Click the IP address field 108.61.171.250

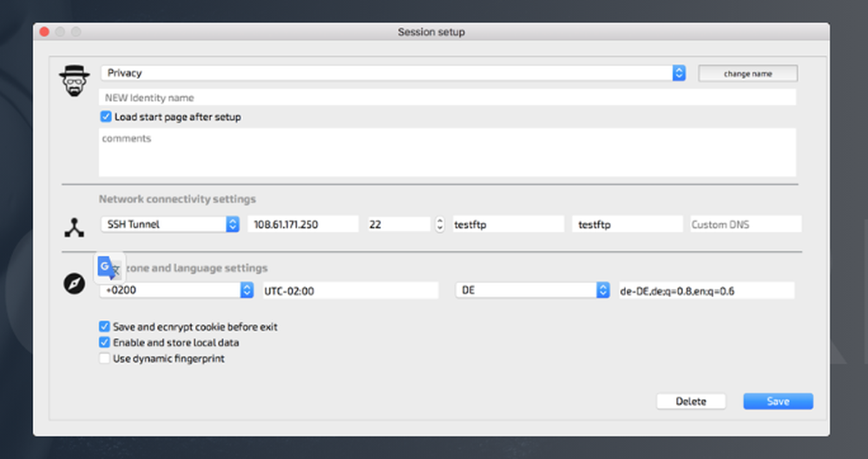[x=303, y=224]
